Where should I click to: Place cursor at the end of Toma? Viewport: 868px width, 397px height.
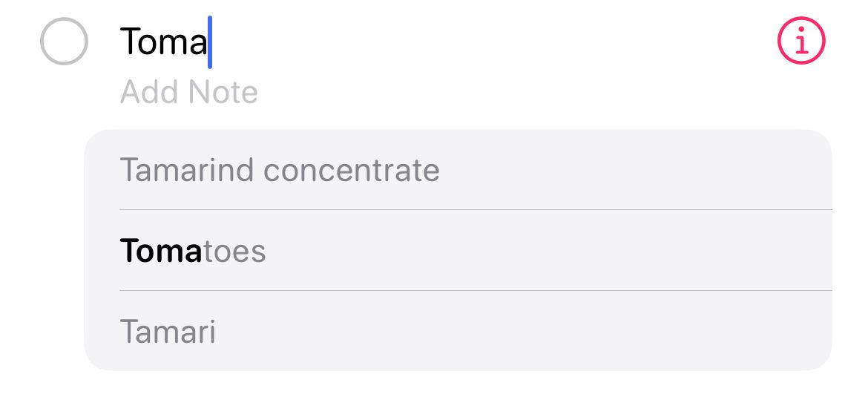pyautogui.click(x=208, y=42)
